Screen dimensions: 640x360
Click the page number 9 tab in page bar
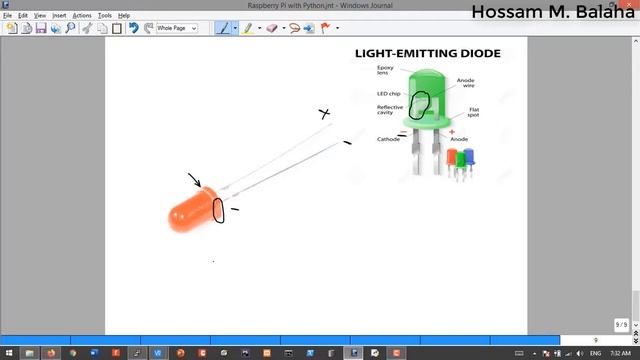click(x=596, y=340)
